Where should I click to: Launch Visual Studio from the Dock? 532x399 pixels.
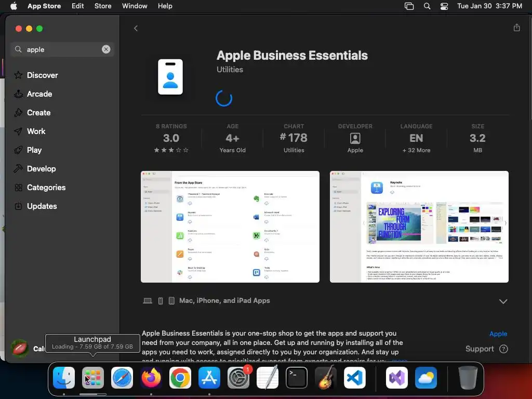pos(396,378)
